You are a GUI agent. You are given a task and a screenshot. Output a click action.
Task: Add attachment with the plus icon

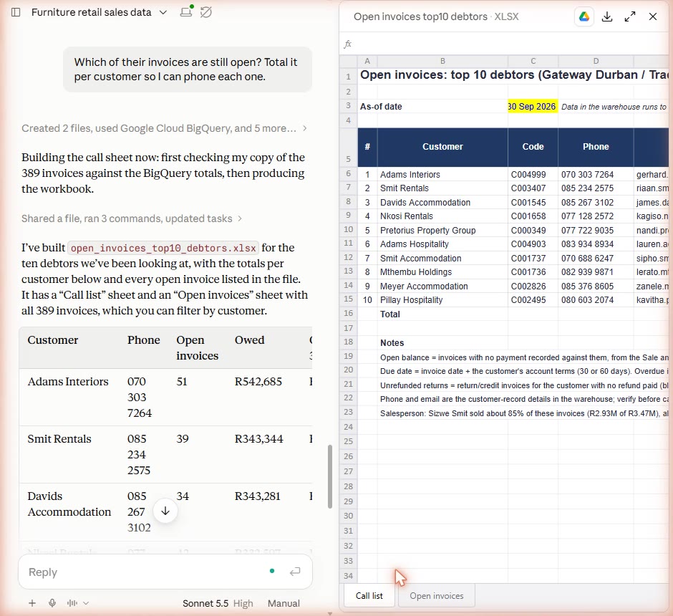pos(32,603)
